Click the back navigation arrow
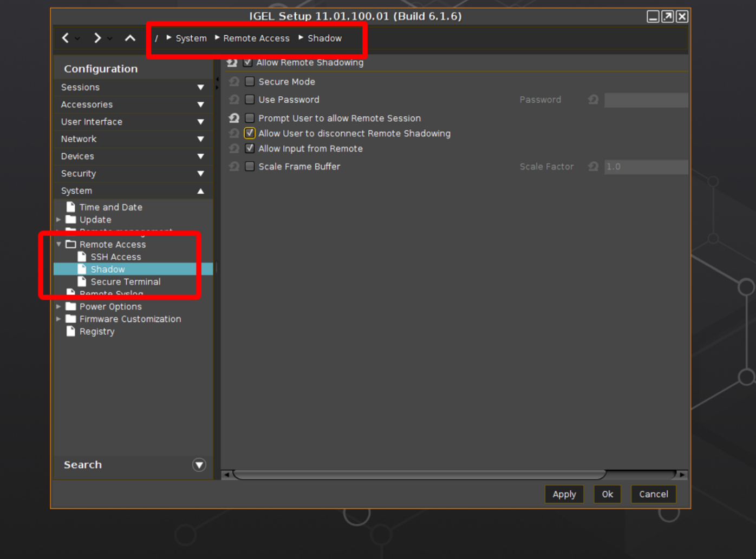The image size is (756, 559). [x=66, y=38]
